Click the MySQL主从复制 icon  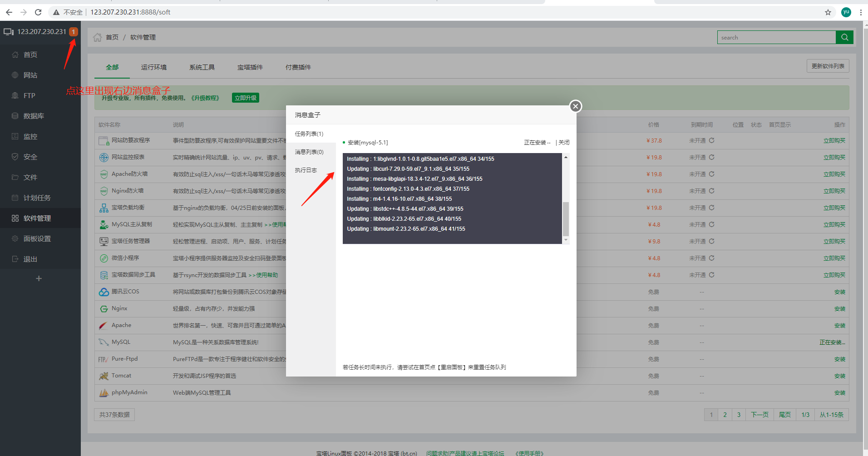point(104,225)
